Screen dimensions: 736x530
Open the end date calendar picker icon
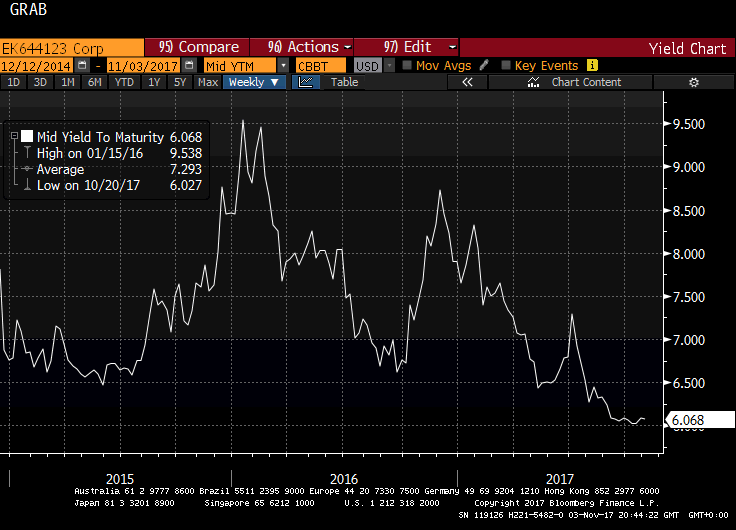pyautogui.click(x=189, y=65)
